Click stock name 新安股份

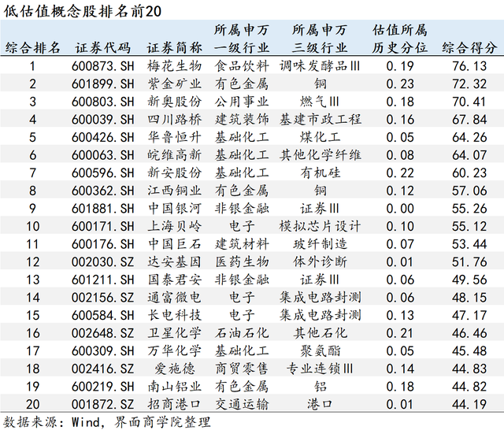(175, 173)
